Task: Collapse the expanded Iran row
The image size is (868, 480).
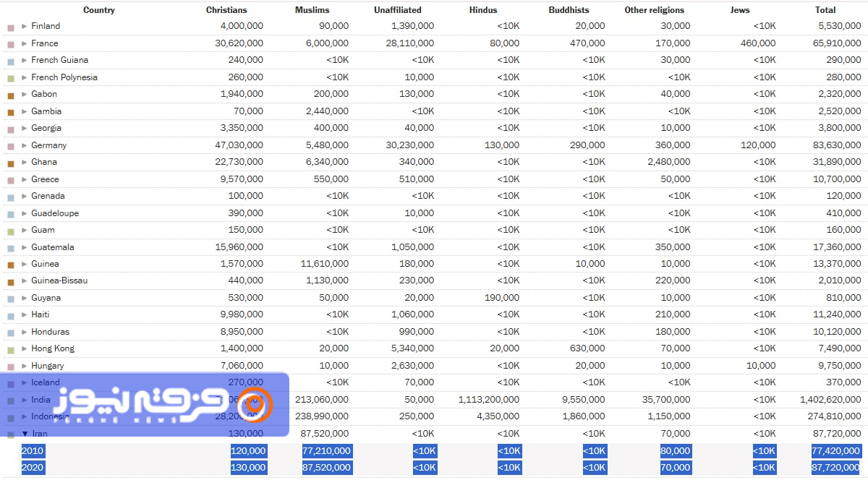Action: (25, 434)
